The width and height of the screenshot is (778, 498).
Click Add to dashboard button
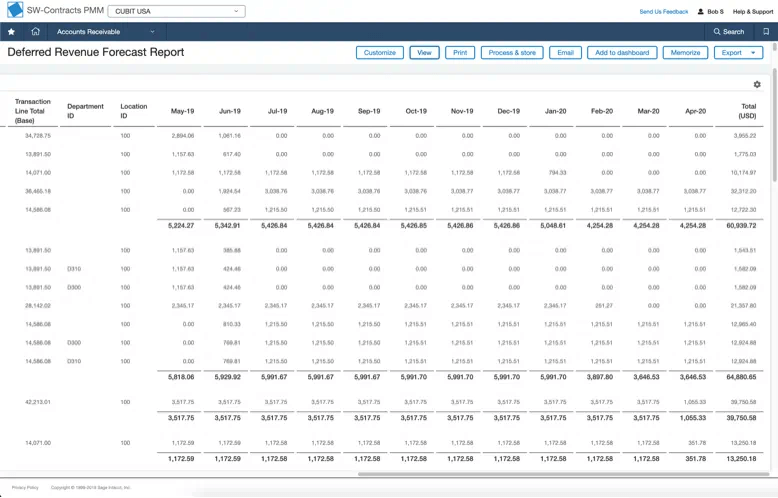(622, 53)
